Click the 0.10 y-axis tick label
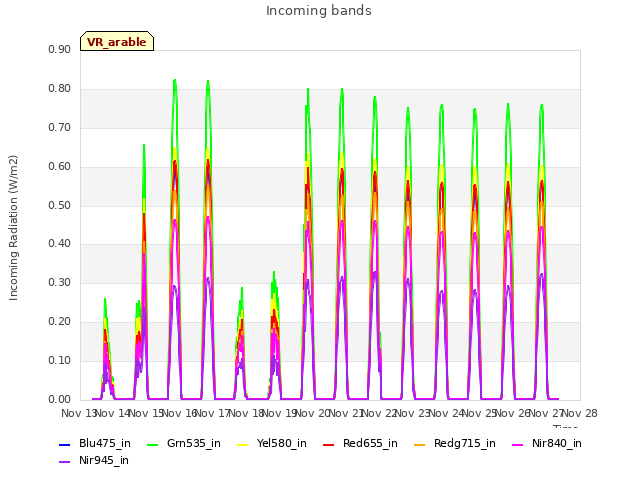 (x=59, y=360)
